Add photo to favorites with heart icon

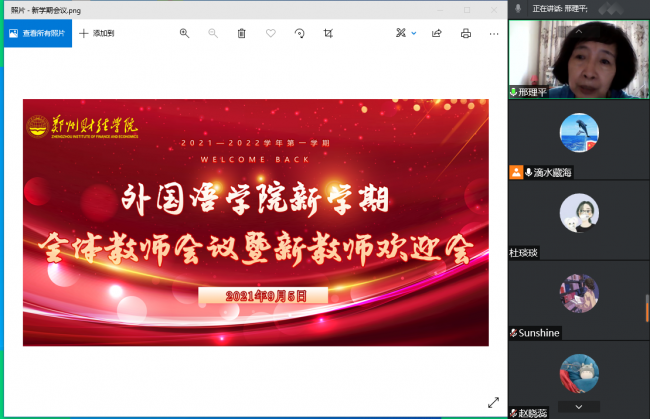[x=270, y=33]
